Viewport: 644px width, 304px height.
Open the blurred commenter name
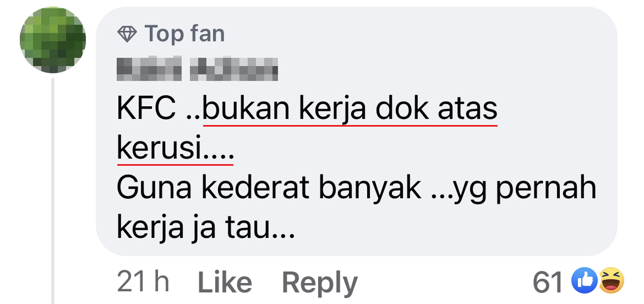[x=197, y=69]
